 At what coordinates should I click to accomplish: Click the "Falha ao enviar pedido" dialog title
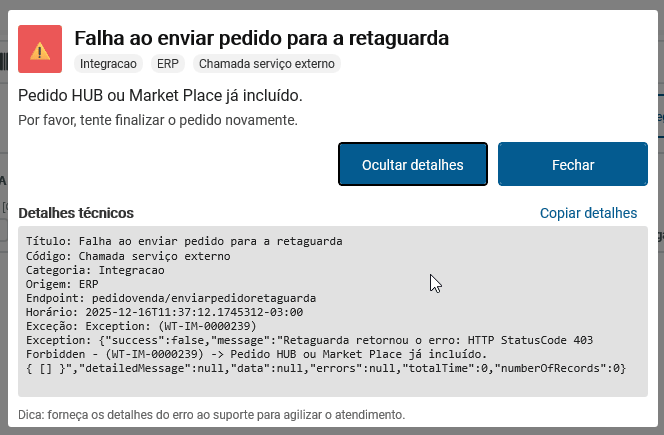(261, 38)
